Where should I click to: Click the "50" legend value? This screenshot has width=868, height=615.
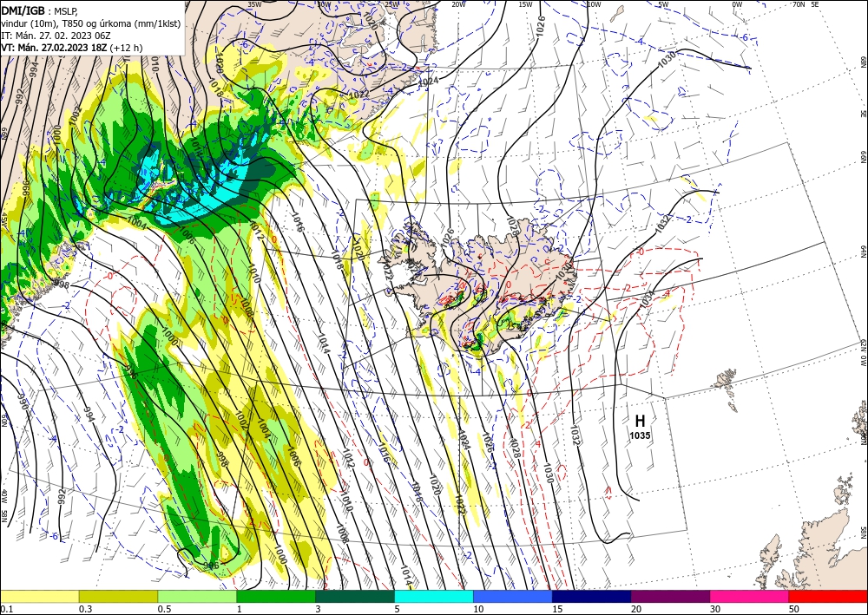(x=794, y=609)
